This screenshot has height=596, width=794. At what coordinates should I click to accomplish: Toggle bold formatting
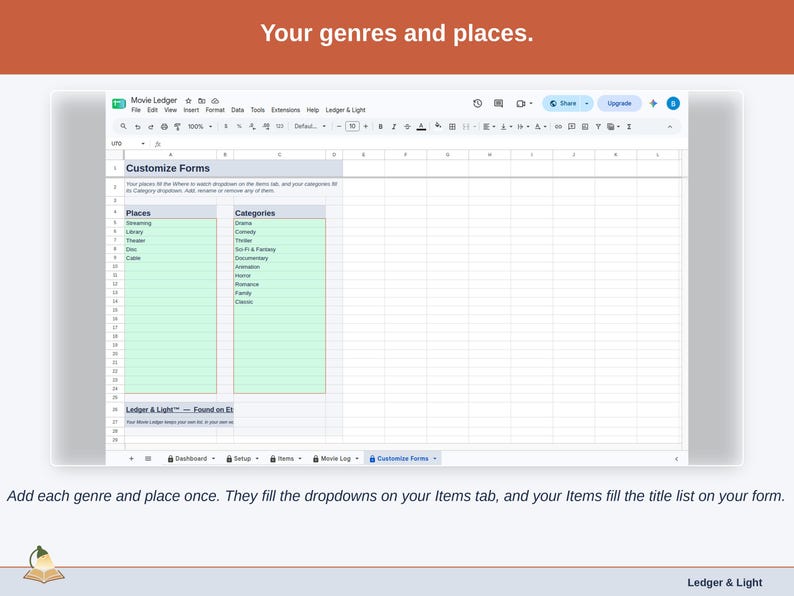click(380, 127)
